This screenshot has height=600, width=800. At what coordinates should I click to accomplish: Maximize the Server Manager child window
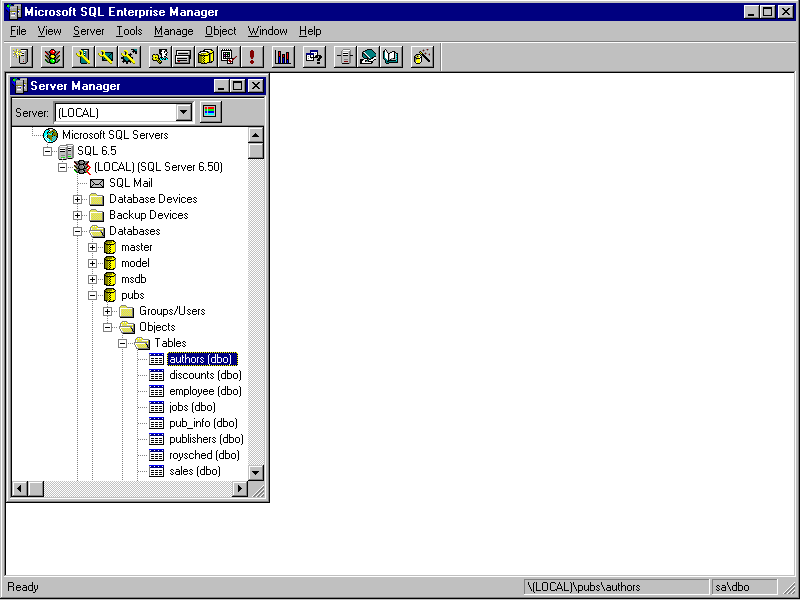click(x=239, y=86)
